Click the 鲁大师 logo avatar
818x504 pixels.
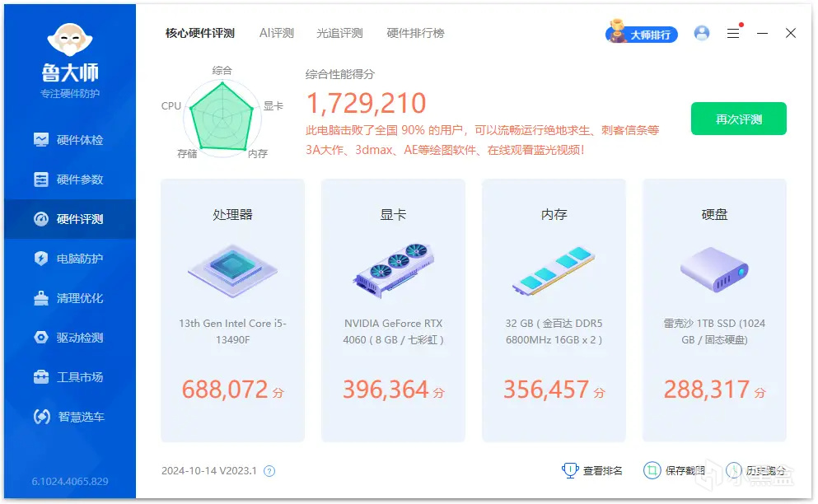[70, 40]
